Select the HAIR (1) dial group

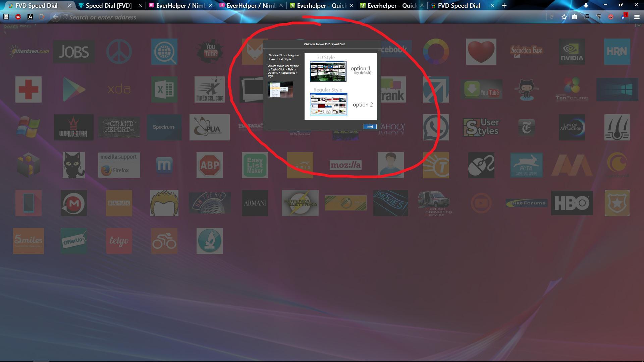coord(25,26)
